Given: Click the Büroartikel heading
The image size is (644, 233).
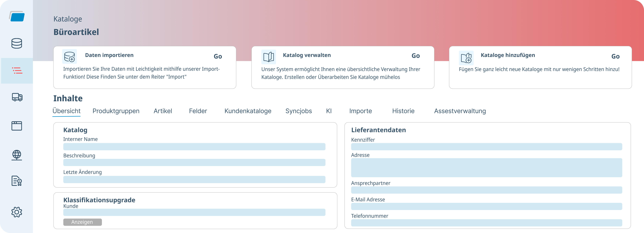Looking at the screenshot, I should pos(76,32).
